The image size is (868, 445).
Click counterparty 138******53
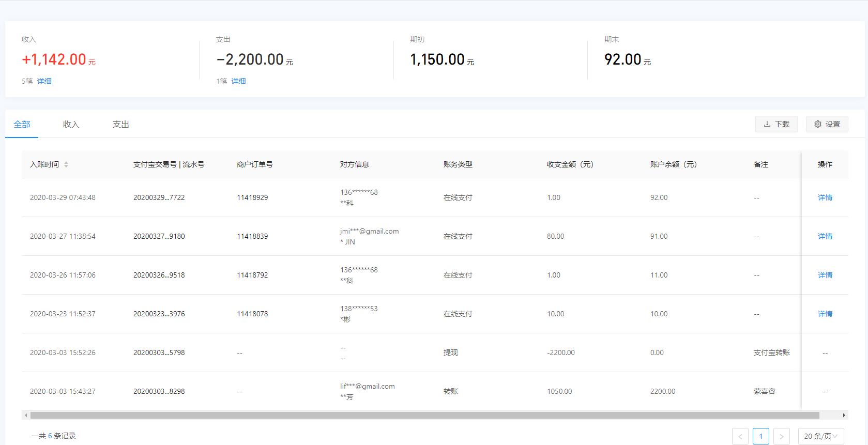point(359,309)
